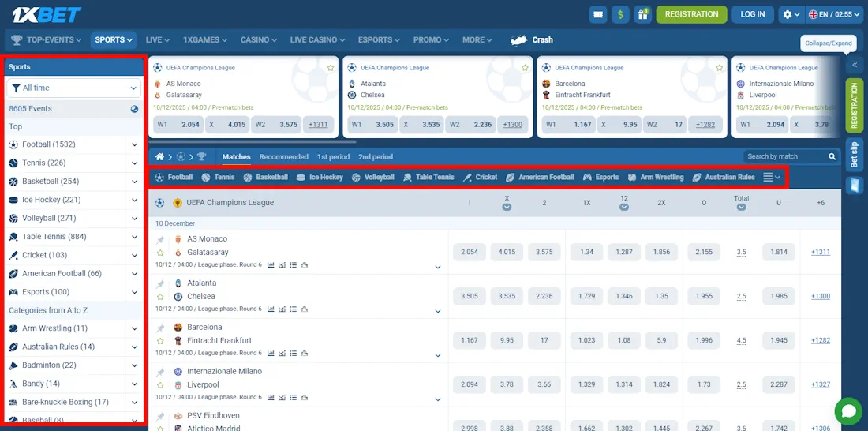
Task: Open the Bet slip side tab
Action: [854, 153]
